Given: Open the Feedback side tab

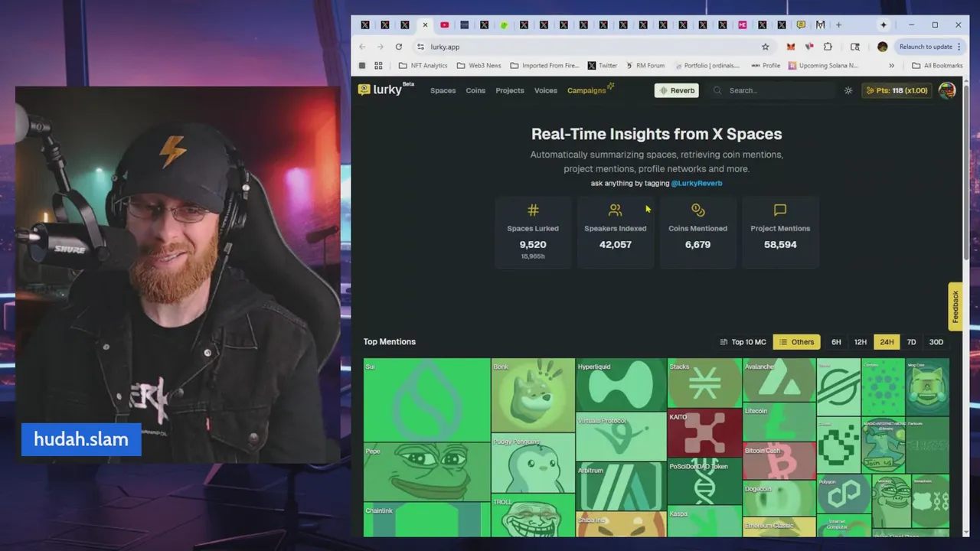Looking at the screenshot, I should coord(955,306).
